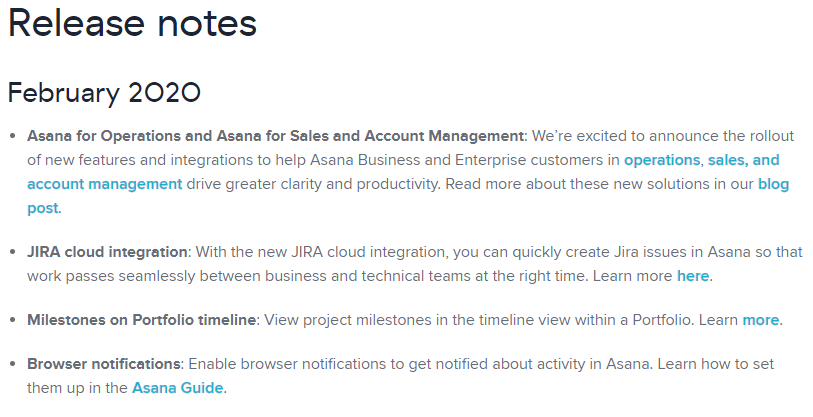Click the "blog post" link
Image resolution: width=813 pixels, height=417 pixels.
773,184
